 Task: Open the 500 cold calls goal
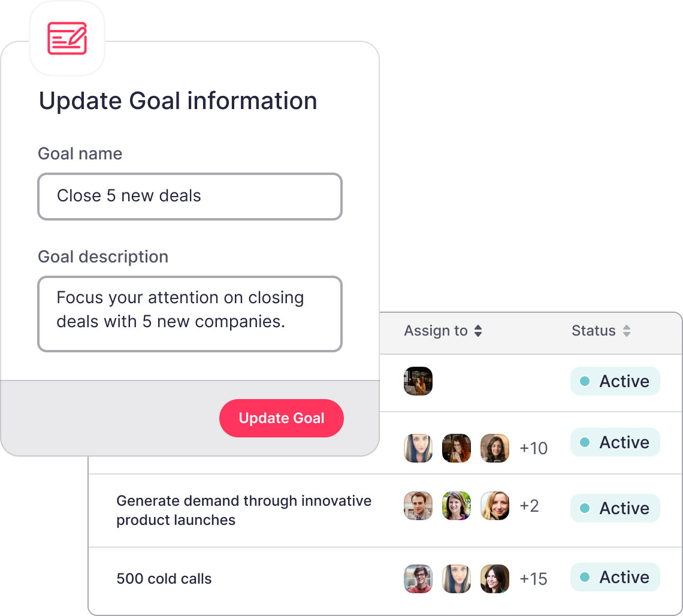pyautogui.click(x=164, y=578)
